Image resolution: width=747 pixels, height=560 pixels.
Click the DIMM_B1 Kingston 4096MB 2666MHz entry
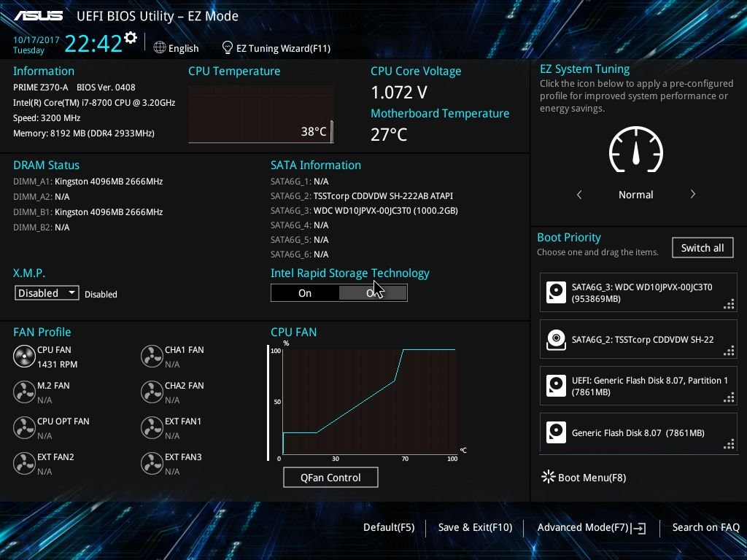point(88,212)
